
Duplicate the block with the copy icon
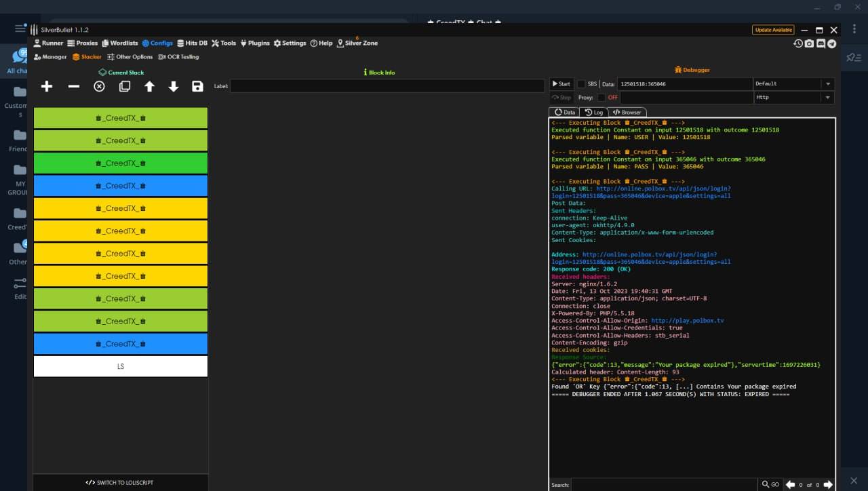tap(125, 86)
